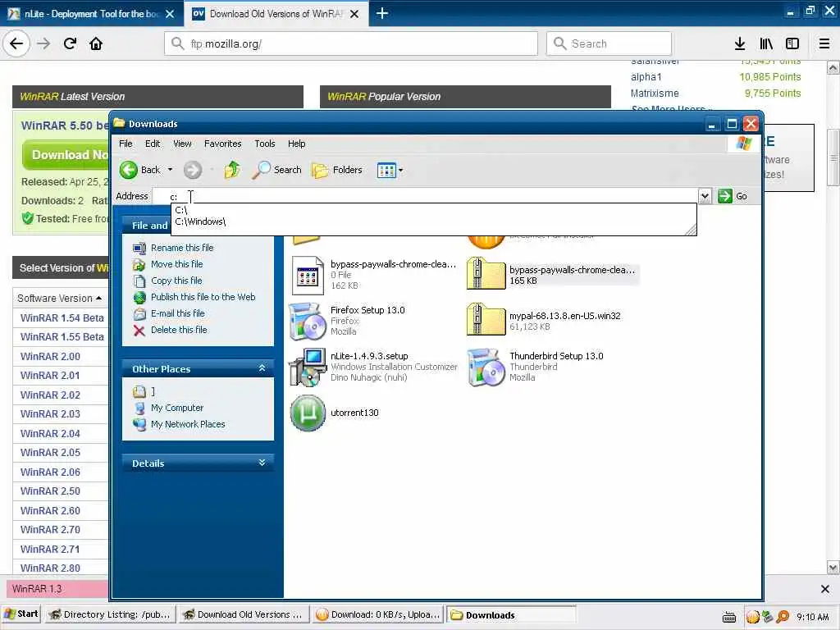Switch to Directory Listing taskbar item
This screenshot has height=630, width=840.
(x=110, y=614)
